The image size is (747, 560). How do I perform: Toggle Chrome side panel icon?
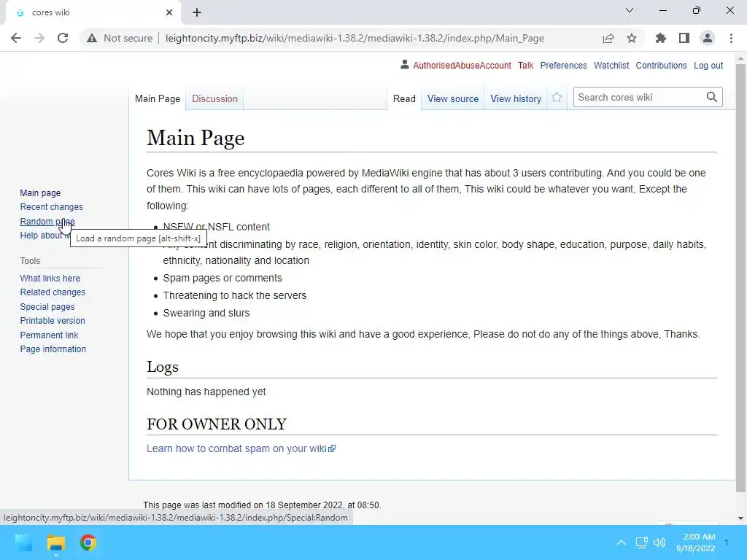(x=684, y=38)
